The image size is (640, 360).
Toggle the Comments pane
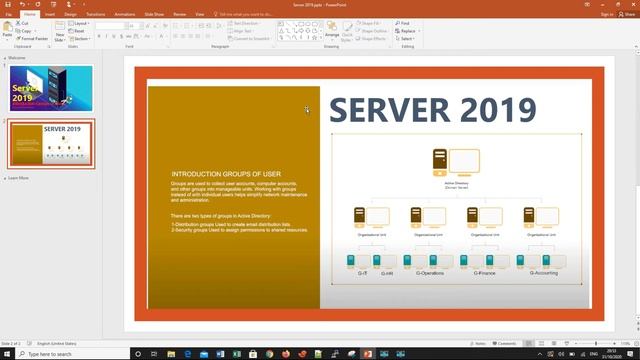[x=504, y=343]
